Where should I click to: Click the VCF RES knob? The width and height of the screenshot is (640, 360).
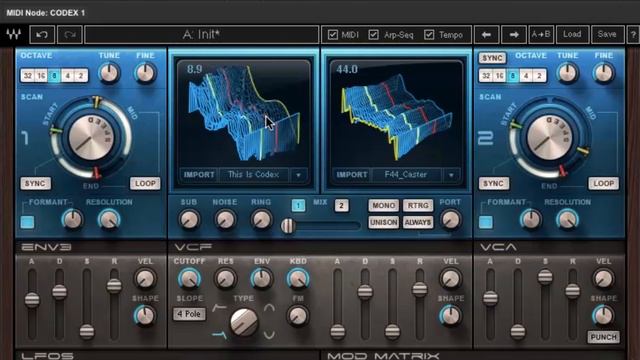click(225, 279)
